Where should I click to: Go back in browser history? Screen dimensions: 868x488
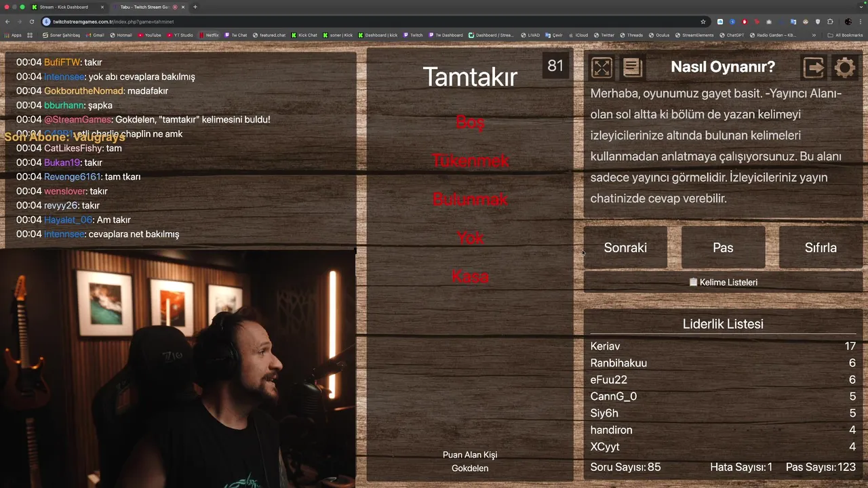(8, 22)
